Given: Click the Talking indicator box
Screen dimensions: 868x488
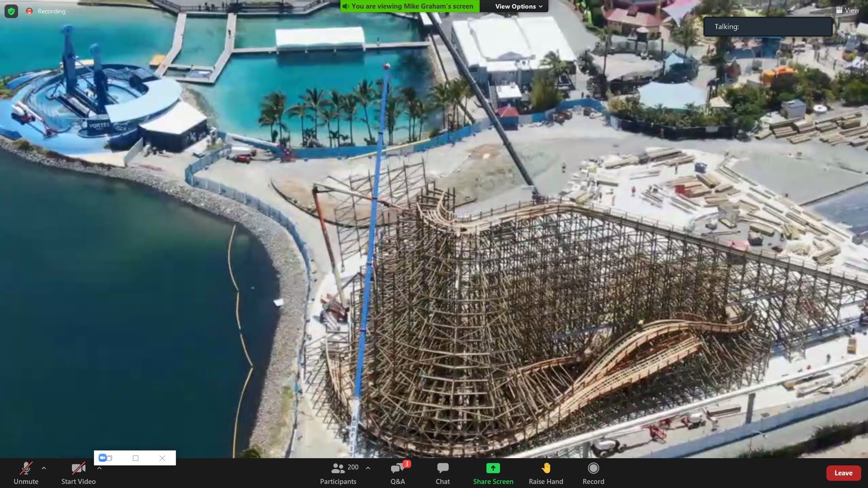Looking at the screenshot, I should point(767,27).
